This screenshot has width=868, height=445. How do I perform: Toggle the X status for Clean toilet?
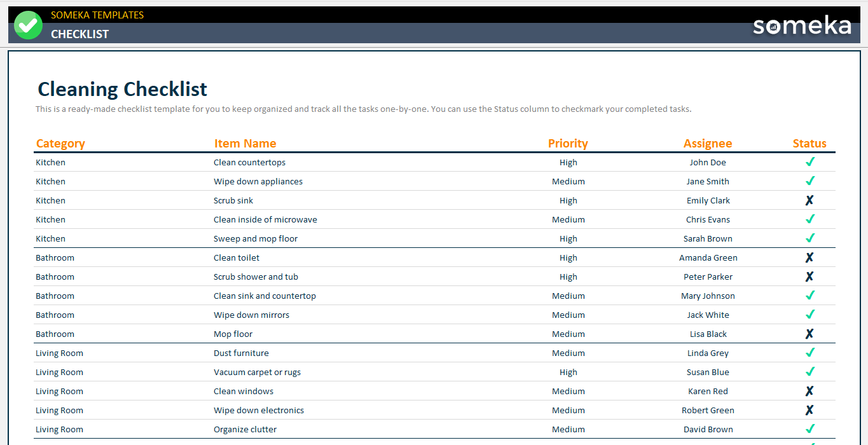809,257
